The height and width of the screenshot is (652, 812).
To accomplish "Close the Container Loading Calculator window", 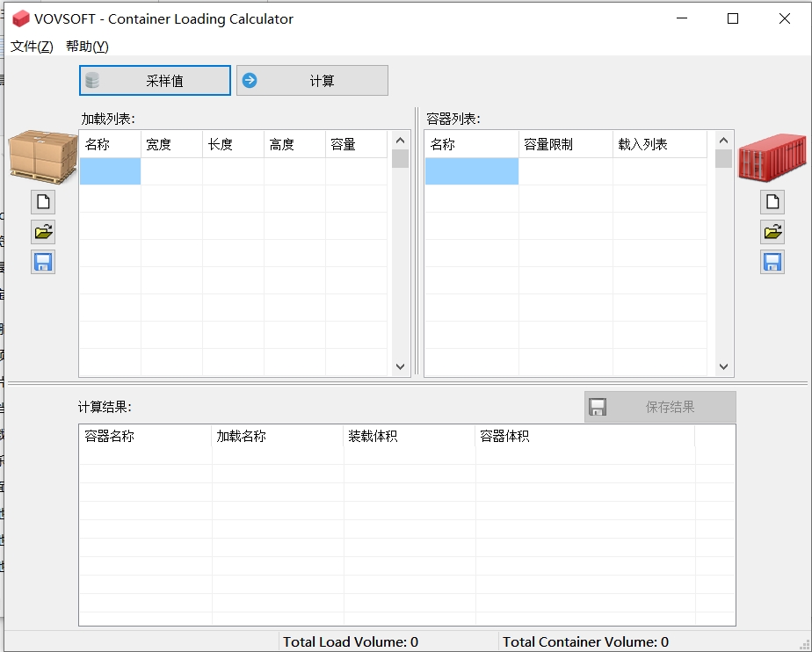I will [x=785, y=18].
